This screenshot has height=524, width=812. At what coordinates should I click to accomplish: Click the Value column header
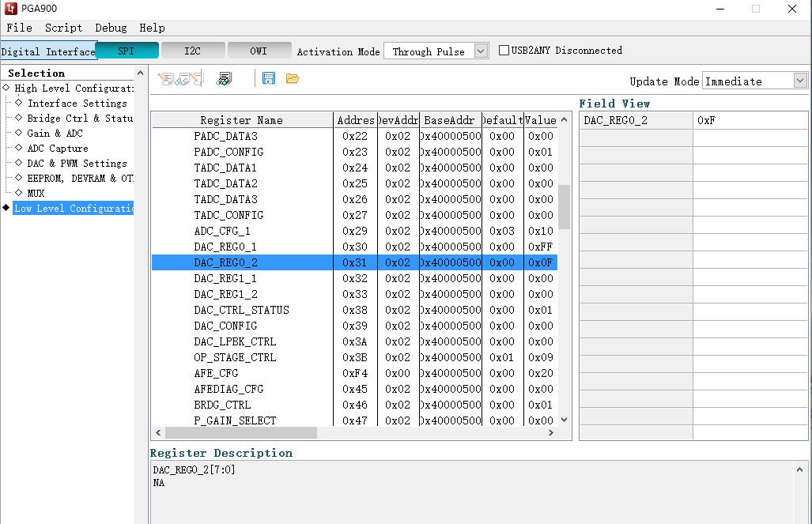[x=540, y=120]
